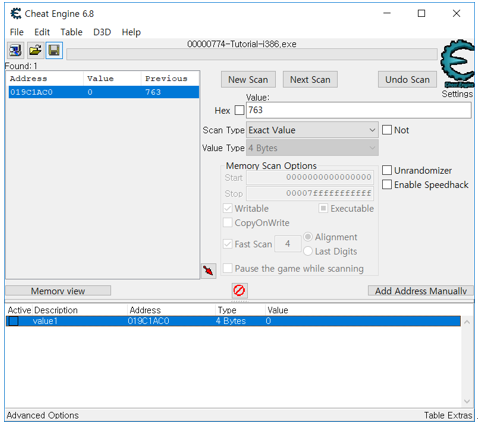Click the Active column header
Viewport: 478px width, 423px height.
click(19, 310)
